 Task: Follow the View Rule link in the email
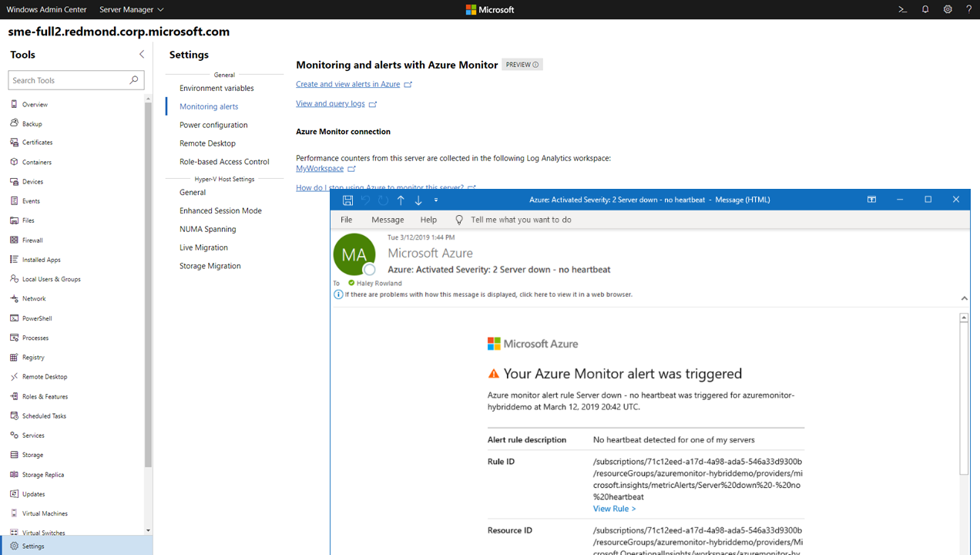613,508
